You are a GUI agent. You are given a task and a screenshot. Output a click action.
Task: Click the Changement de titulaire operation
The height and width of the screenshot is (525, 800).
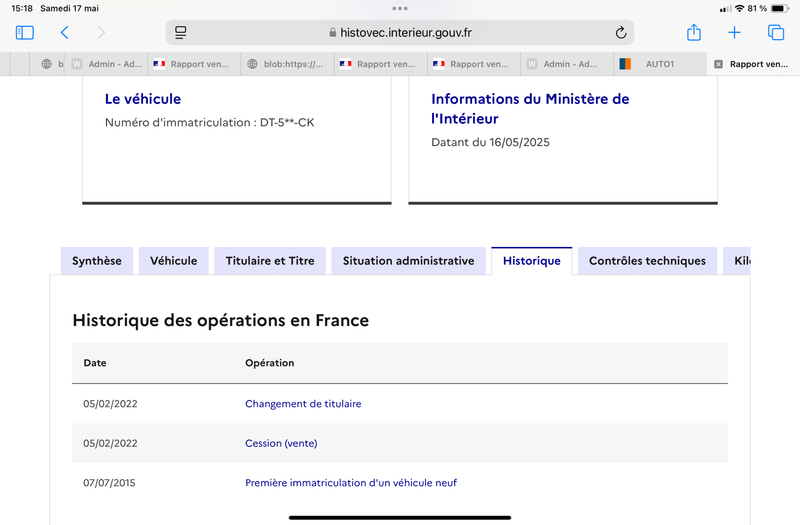303,404
